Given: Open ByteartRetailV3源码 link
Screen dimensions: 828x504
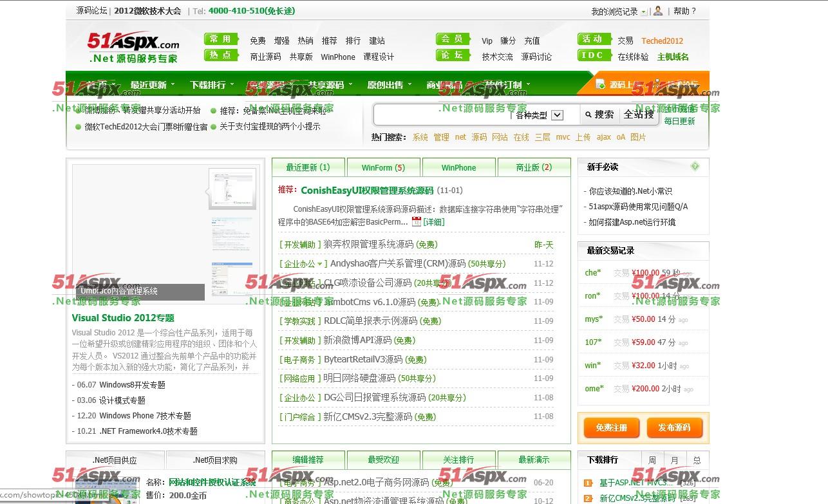Looking at the screenshot, I should coord(363,359).
